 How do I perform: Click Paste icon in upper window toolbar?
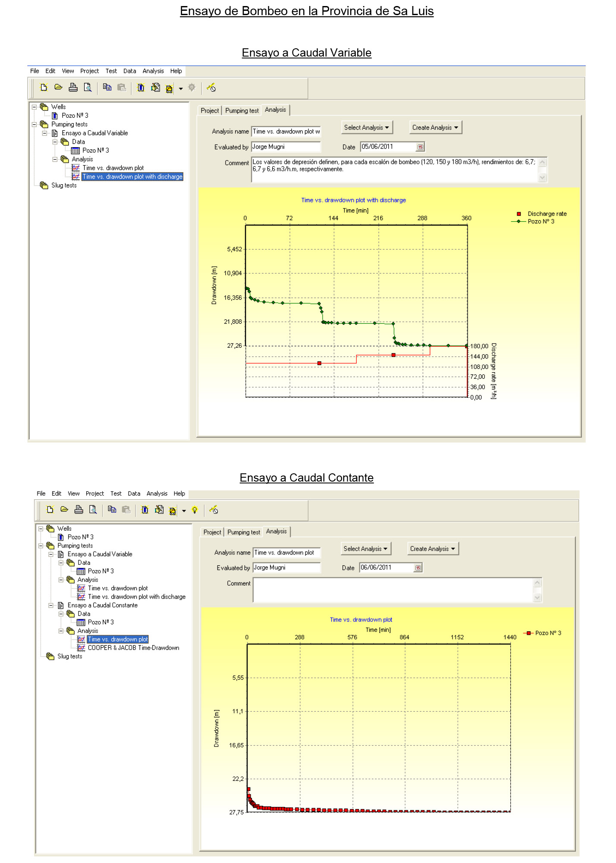[122, 88]
